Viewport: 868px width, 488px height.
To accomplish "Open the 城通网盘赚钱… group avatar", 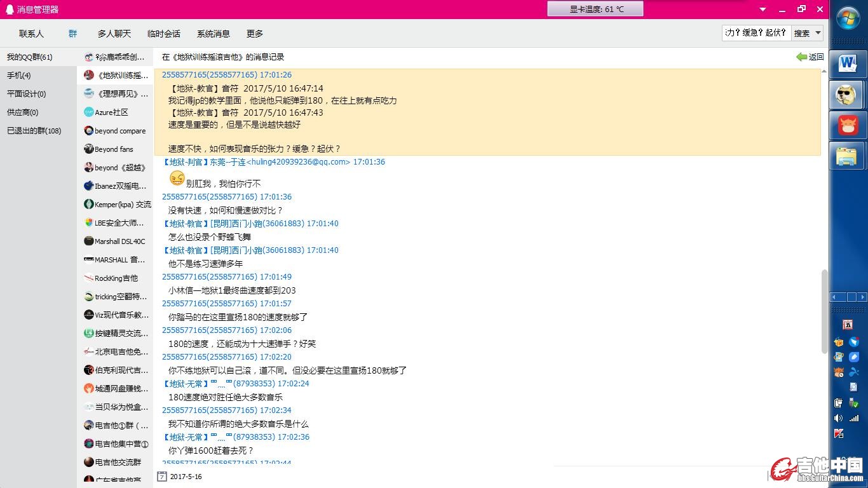I will 89,389.
